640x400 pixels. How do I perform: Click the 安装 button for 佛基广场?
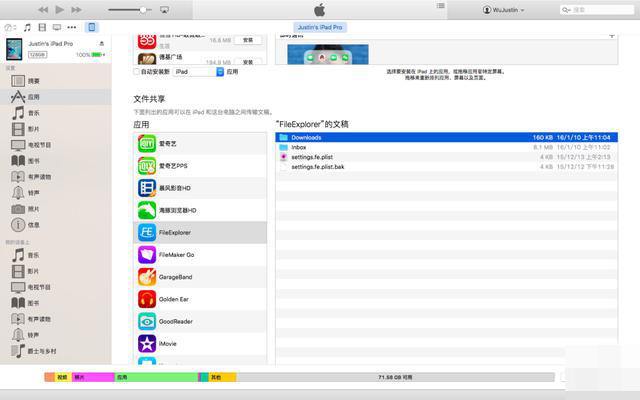coord(248,60)
